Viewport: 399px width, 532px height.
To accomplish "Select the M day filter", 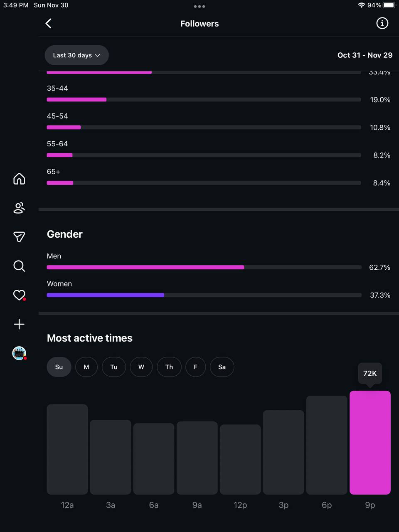I will [x=86, y=367].
